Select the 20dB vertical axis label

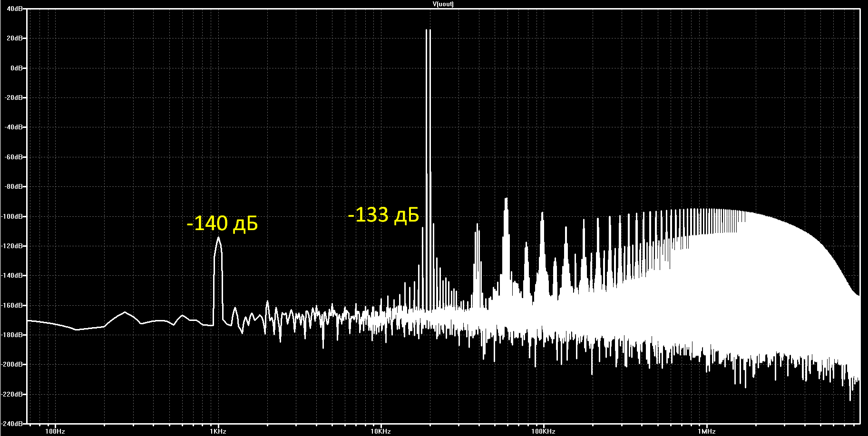point(14,38)
